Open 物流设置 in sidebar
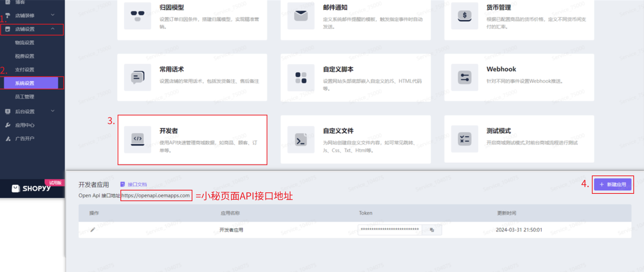The image size is (644, 272). pos(25,43)
